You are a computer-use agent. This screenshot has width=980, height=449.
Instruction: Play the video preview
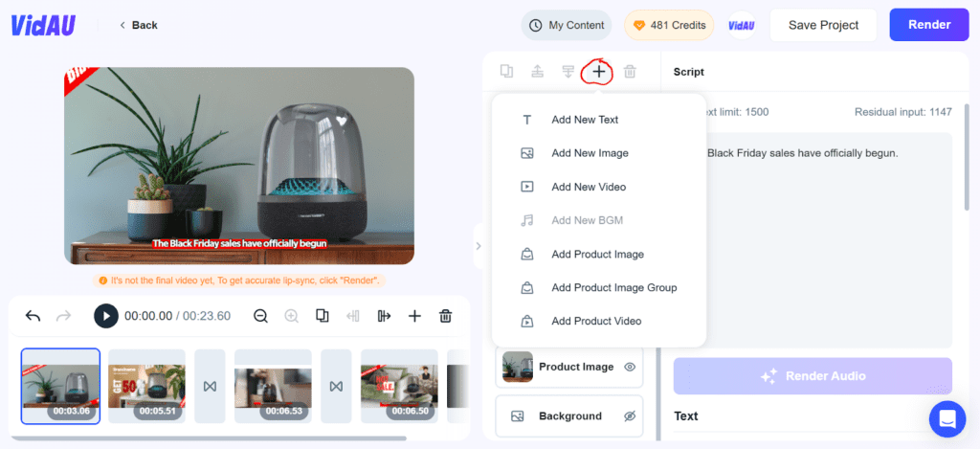pos(106,317)
